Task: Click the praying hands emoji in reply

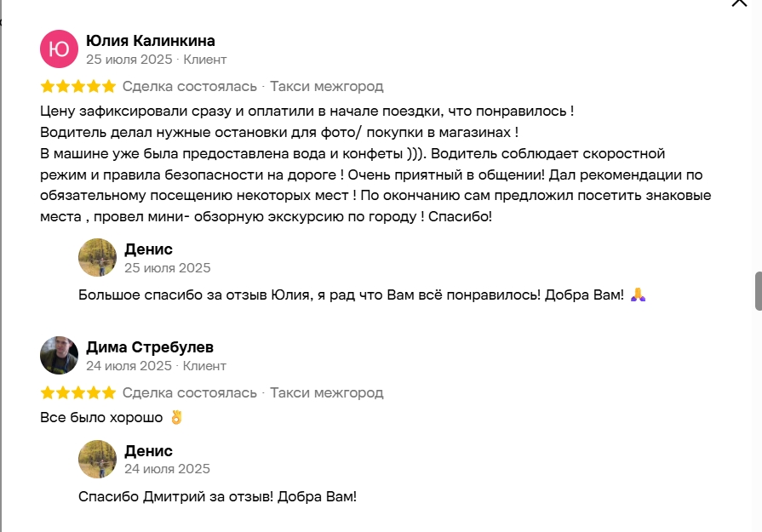Action: [638, 295]
